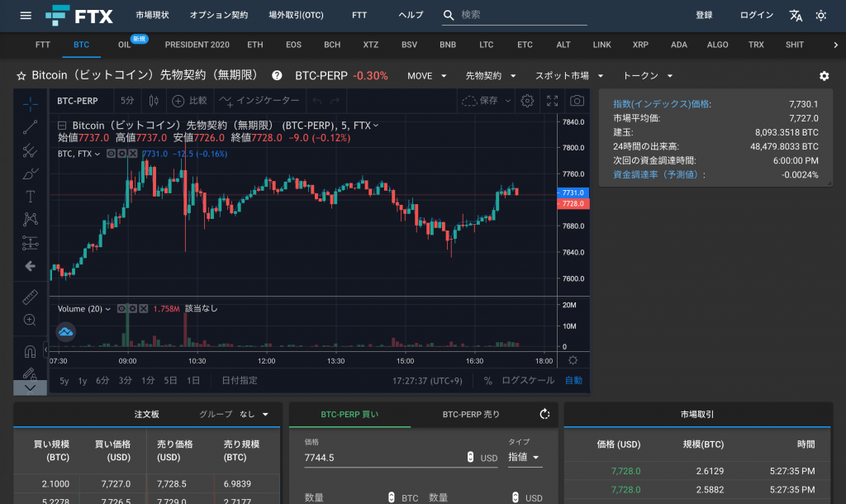Toggle percent scale on the chart
Screen dimensions: 846x504
(487, 381)
